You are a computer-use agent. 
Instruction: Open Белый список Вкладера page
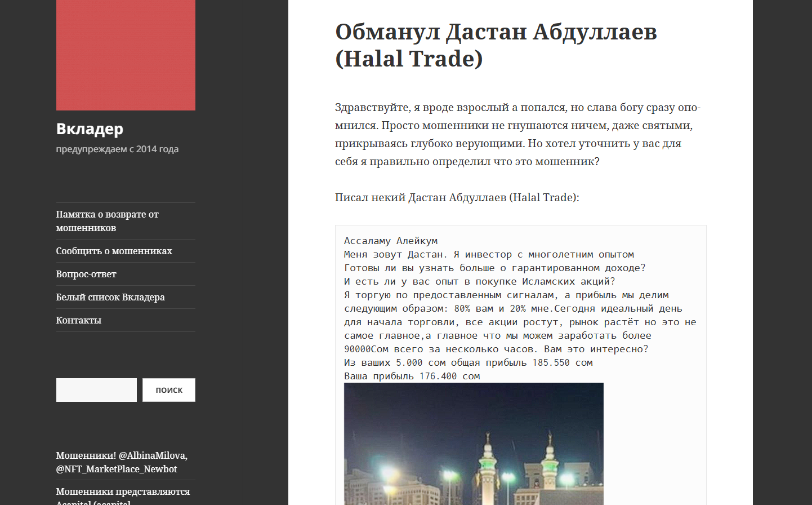click(x=110, y=297)
